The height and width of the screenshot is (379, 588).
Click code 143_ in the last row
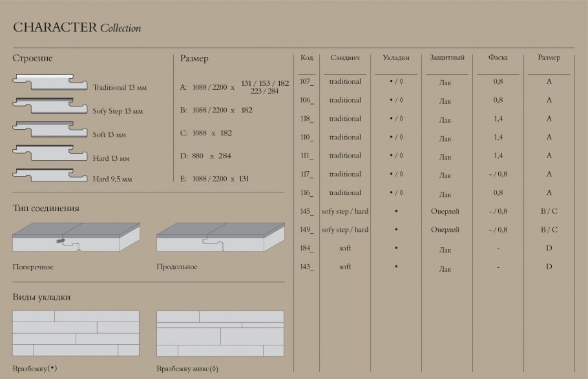pos(307,267)
